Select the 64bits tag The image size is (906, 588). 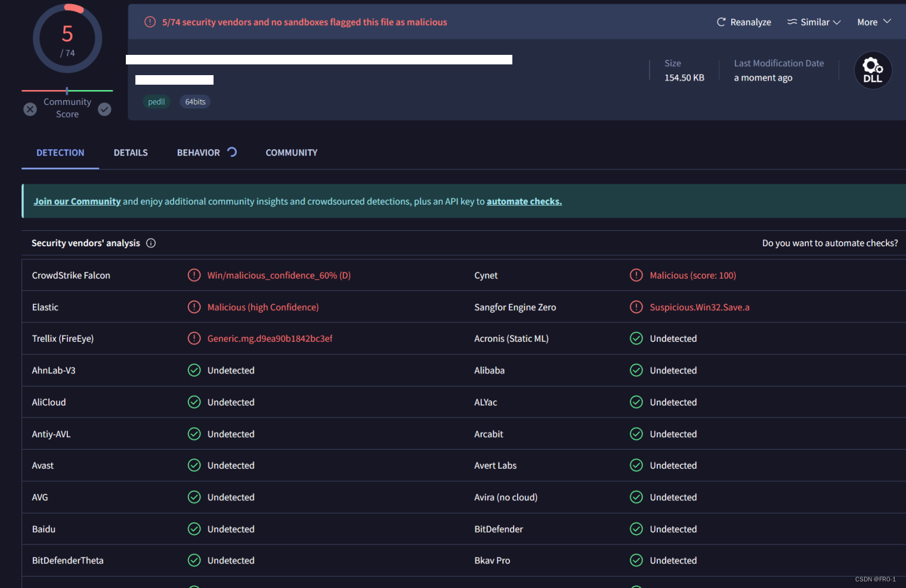[195, 102]
